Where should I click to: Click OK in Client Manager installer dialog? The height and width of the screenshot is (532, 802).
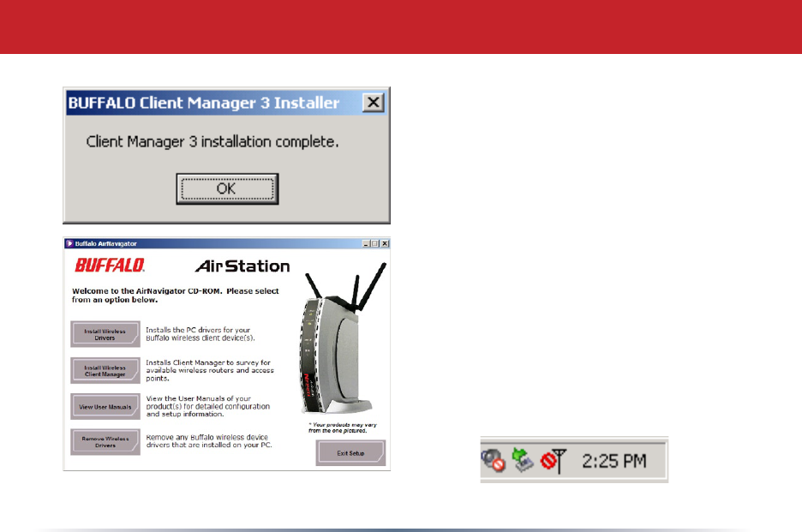[x=227, y=188]
